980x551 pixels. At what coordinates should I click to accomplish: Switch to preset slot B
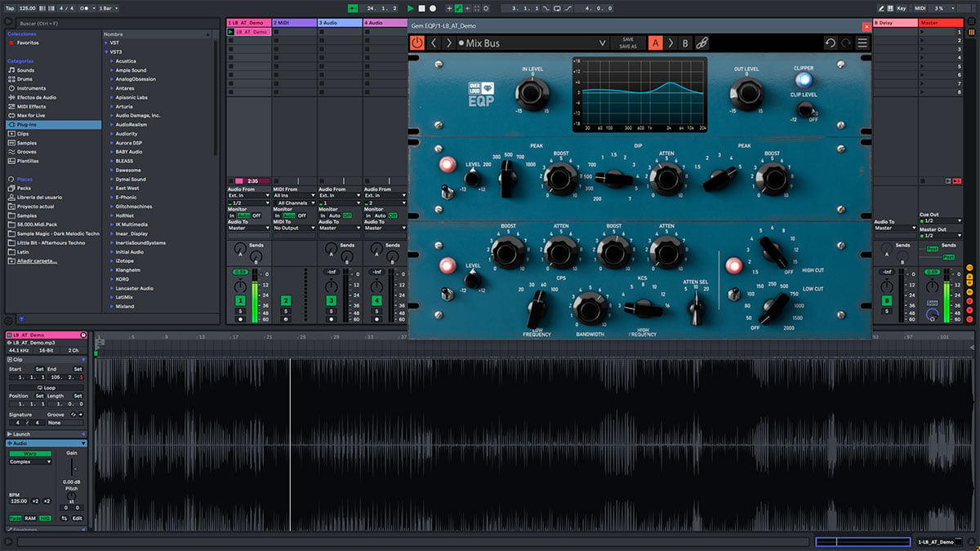[686, 43]
